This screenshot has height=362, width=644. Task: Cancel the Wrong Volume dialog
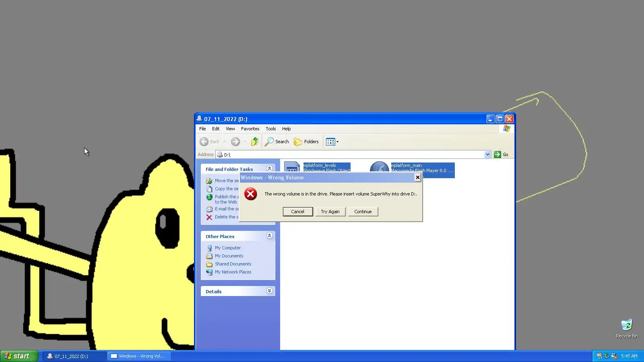click(297, 212)
